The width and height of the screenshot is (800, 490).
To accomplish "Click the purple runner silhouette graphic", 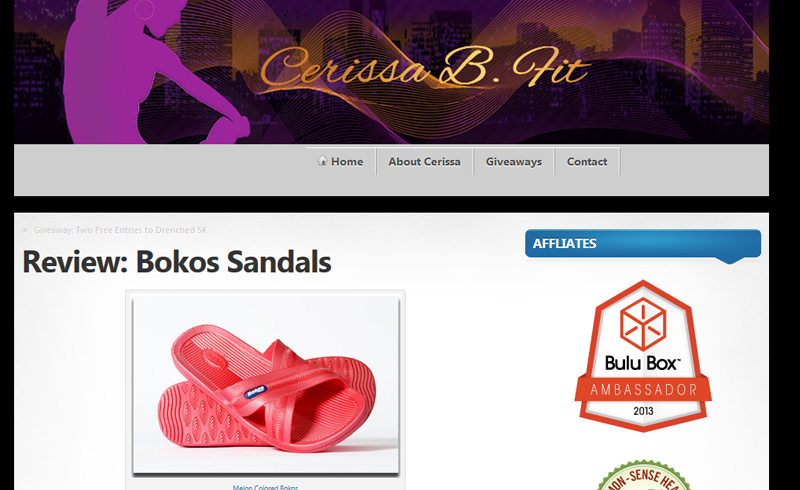I will point(153,72).
